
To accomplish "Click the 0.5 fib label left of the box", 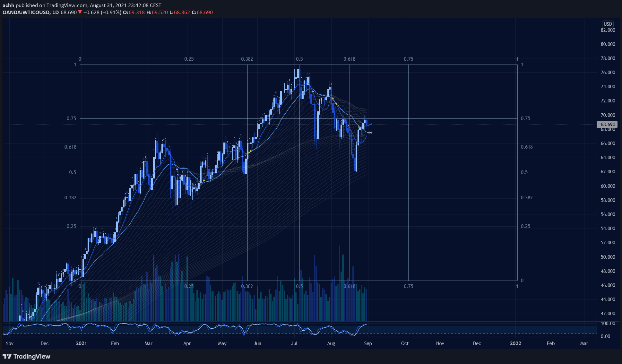I will point(73,172).
